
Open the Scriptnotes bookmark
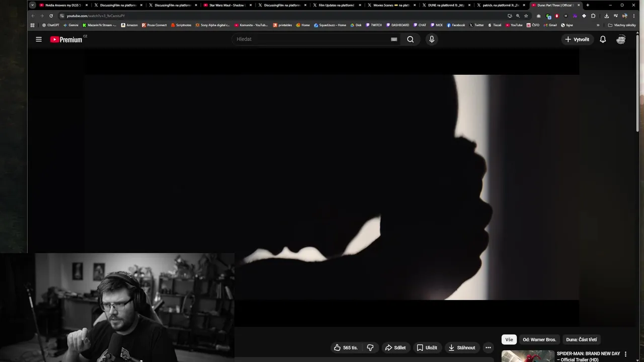(x=181, y=25)
